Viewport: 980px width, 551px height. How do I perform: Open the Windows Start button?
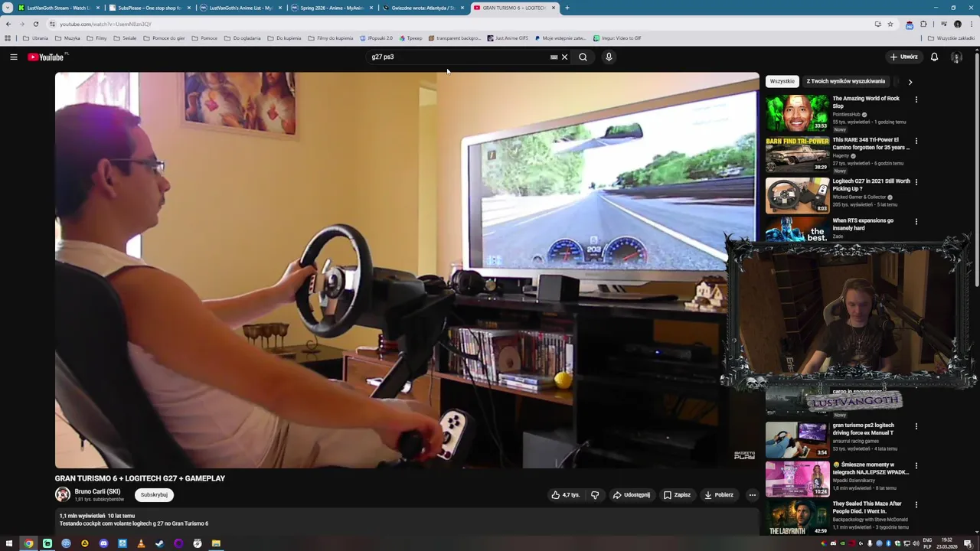pyautogui.click(x=9, y=543)
